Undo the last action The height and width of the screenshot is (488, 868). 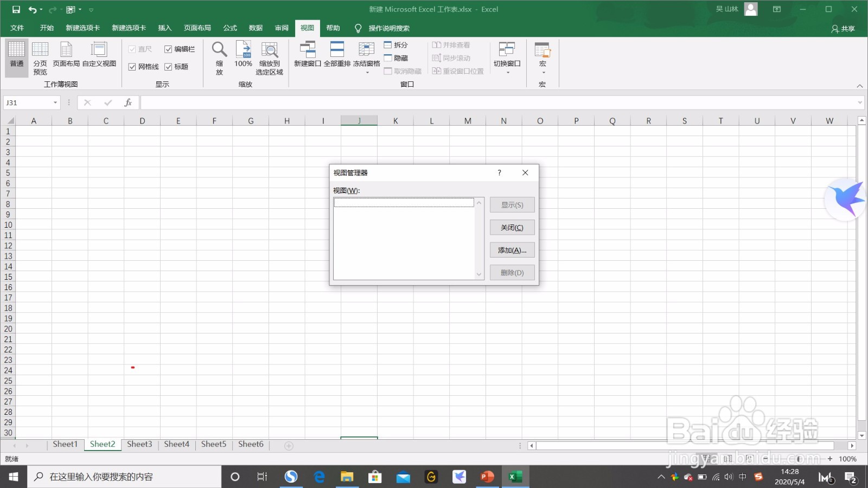tap(33, 9)
